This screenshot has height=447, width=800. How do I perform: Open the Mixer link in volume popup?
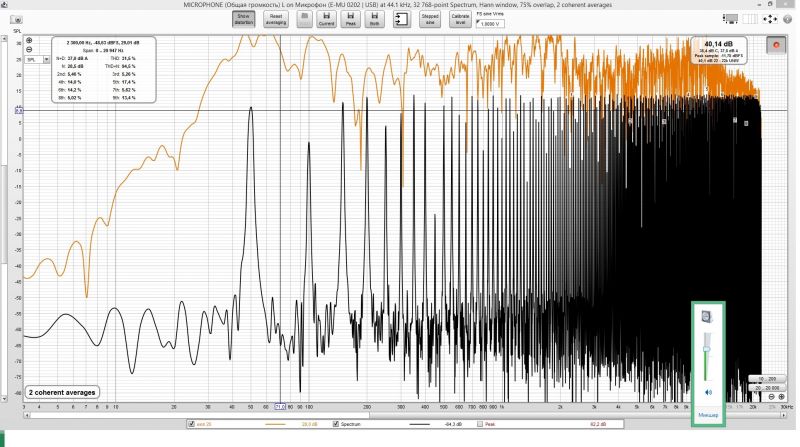pos(708,413)
